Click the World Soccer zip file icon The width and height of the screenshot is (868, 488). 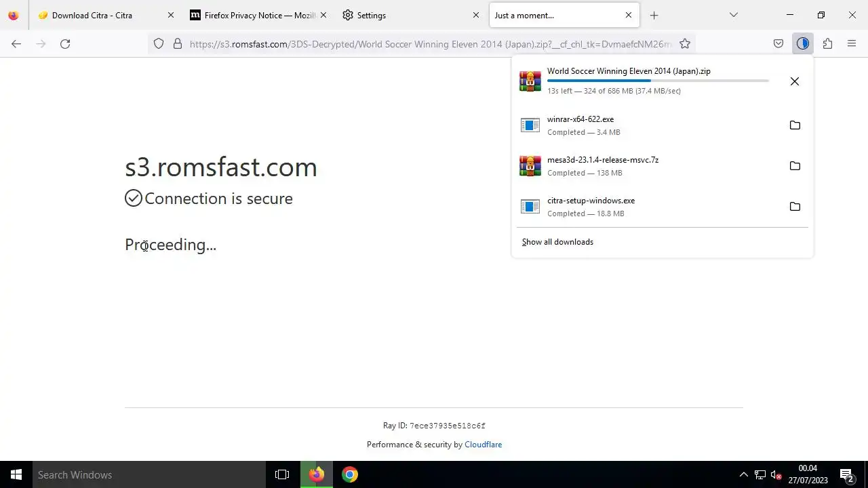pos(530,81)
